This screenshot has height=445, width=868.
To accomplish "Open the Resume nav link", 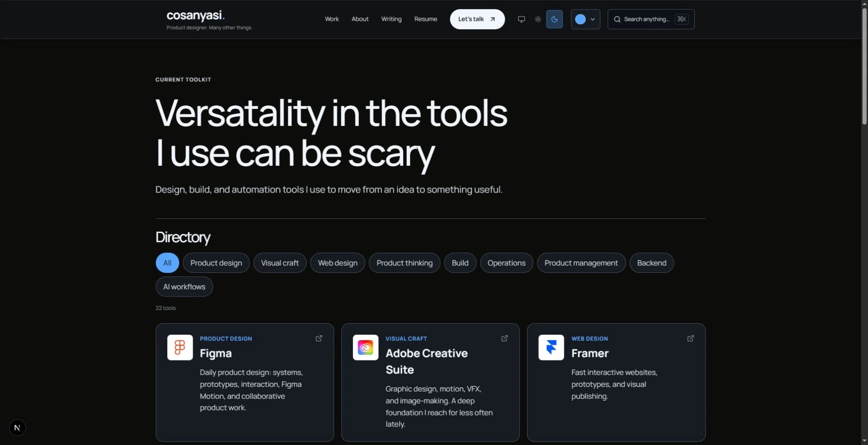I will (x=425, y=19).
